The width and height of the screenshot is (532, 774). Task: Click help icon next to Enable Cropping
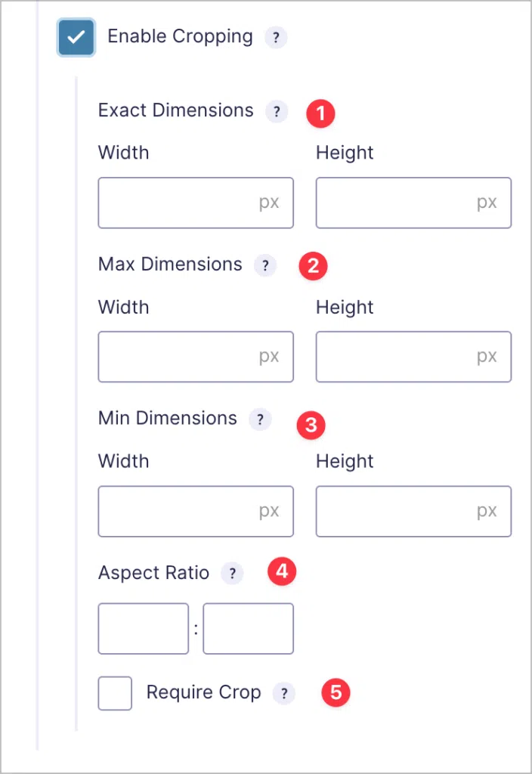[276, 37]
